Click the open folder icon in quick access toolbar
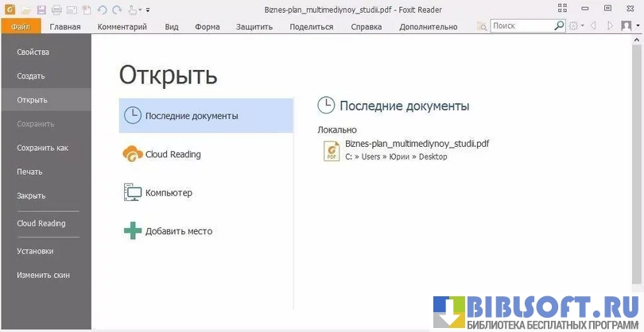The width and height of the screenshot is (644, 332). coord(26,10)
